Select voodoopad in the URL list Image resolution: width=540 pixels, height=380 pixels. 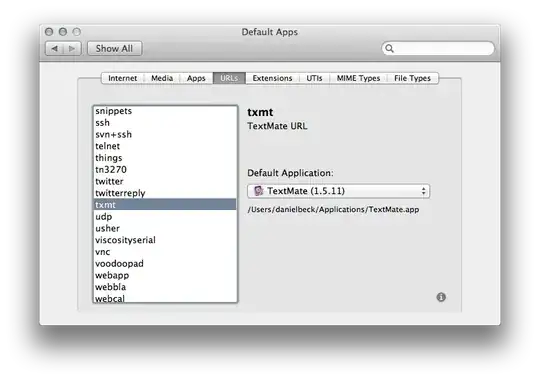pos(165,264)
